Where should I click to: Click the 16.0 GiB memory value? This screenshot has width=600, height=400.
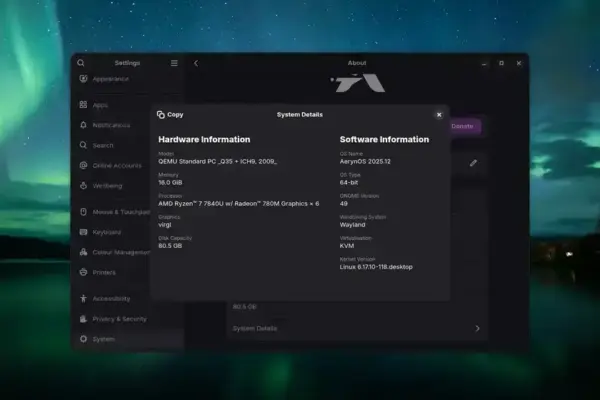click(170, 183)
